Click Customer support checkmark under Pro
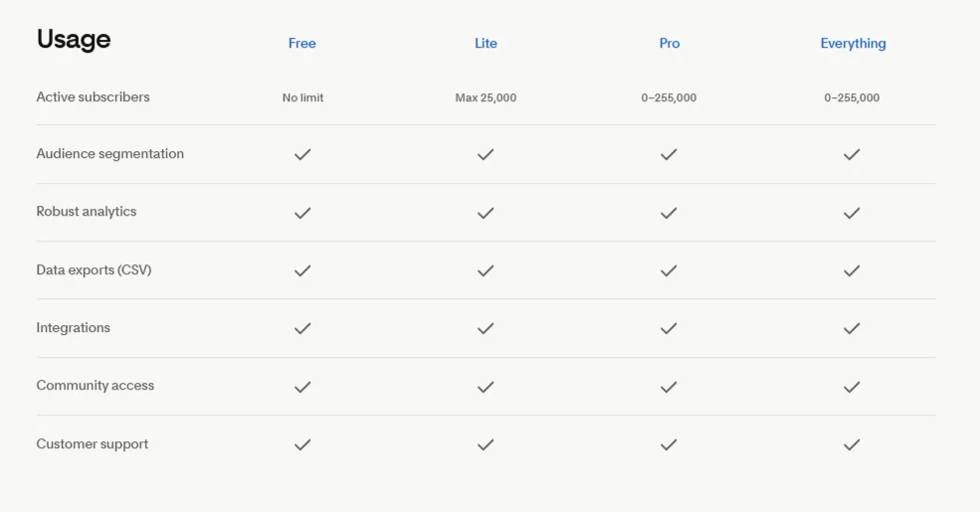 (x=669, y=444)
